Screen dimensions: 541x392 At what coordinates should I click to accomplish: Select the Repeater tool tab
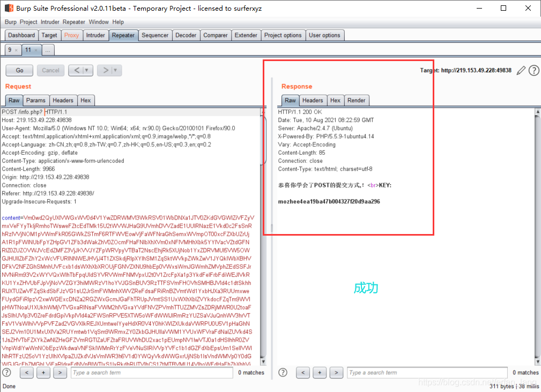(123, 35)
